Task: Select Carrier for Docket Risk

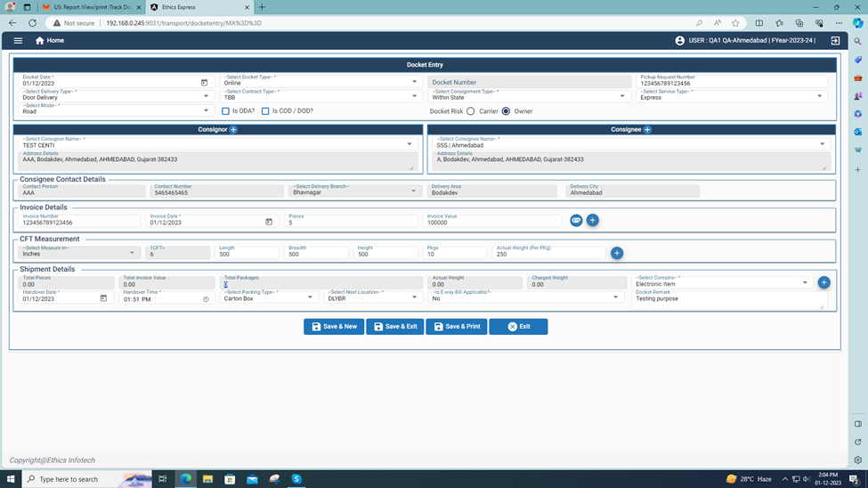Action: [x=471, y=111]
